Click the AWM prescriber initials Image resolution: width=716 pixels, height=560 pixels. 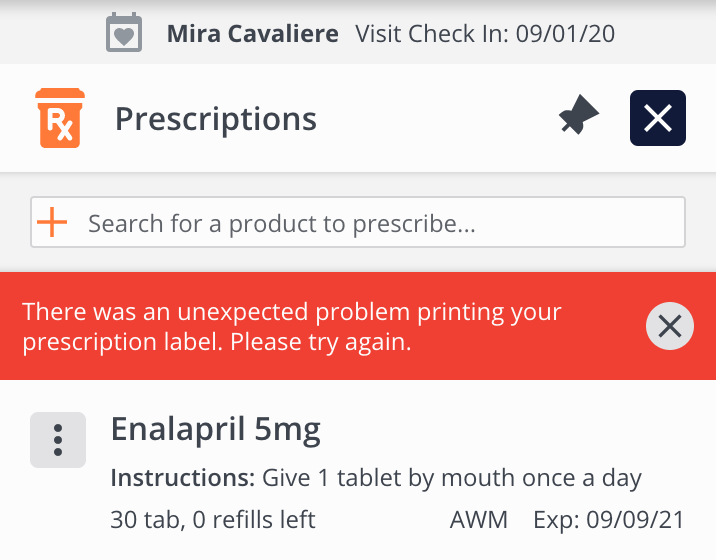click(479, 520)
